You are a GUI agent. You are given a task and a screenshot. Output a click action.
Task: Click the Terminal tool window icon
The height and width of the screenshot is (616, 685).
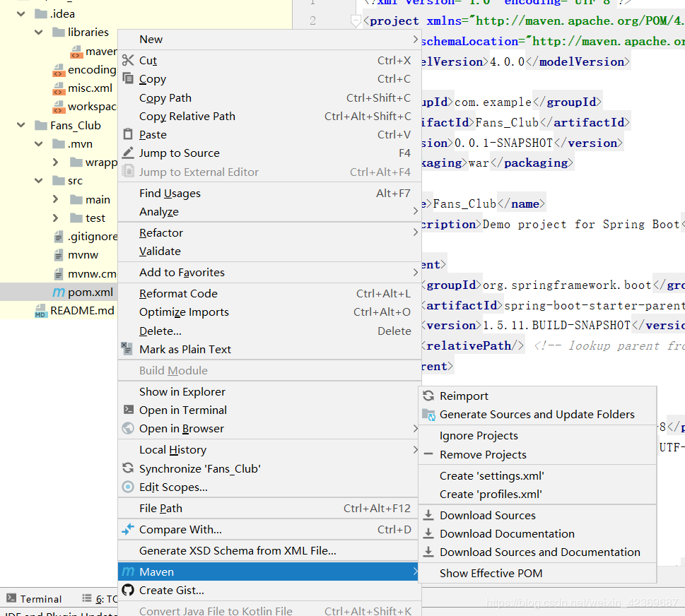pyautogui.click(x=11, y=598)
